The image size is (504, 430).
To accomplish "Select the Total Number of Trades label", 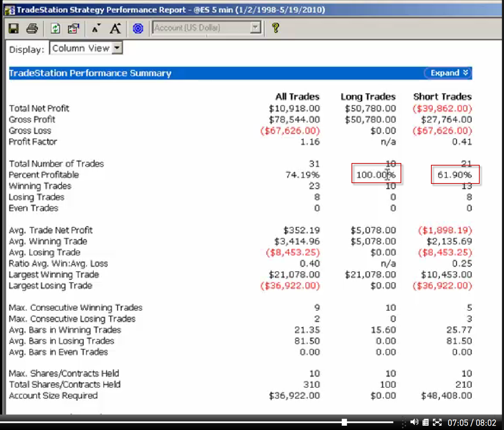I will click(x=56, y=164).
